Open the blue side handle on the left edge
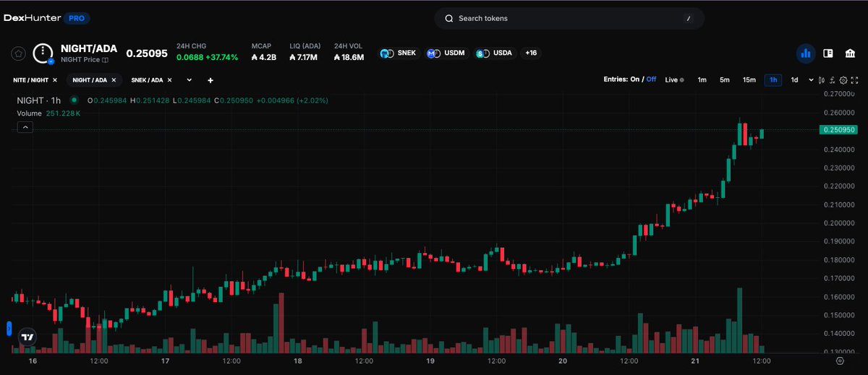This screenshot has height=375, width=868. coord(9,329)
